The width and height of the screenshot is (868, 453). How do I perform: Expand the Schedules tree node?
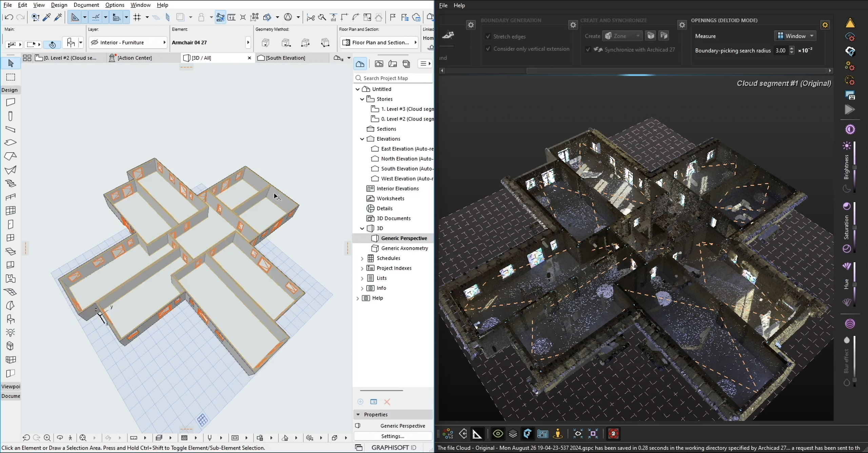[x=362, y=259]
